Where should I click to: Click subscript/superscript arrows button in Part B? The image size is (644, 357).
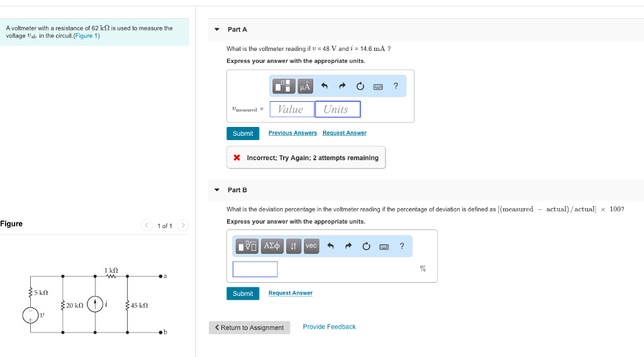(293, 246)
